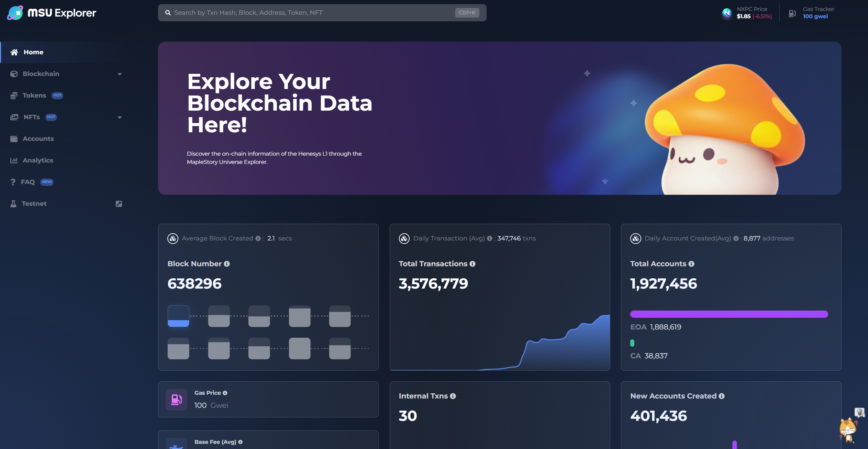868x449 pixels.
Task: Expand the Blockchain submenu arrow
Action: pos(120,74)
